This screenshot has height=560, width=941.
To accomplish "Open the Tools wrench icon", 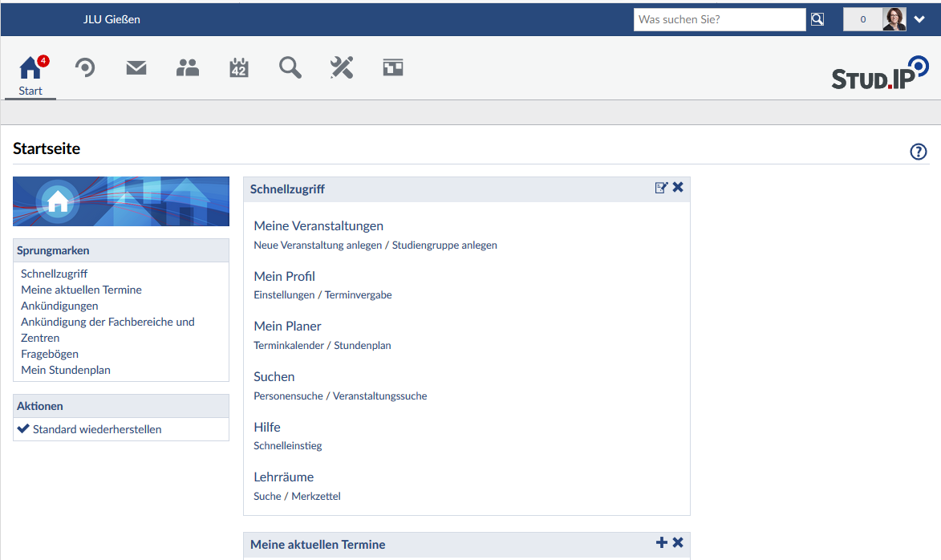I will [342, 68].
